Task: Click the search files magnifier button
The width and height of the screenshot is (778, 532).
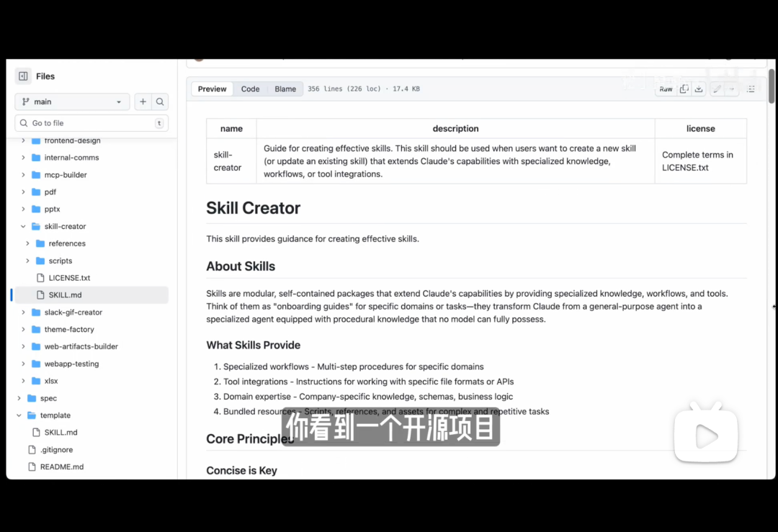Action: click(160, 102)
